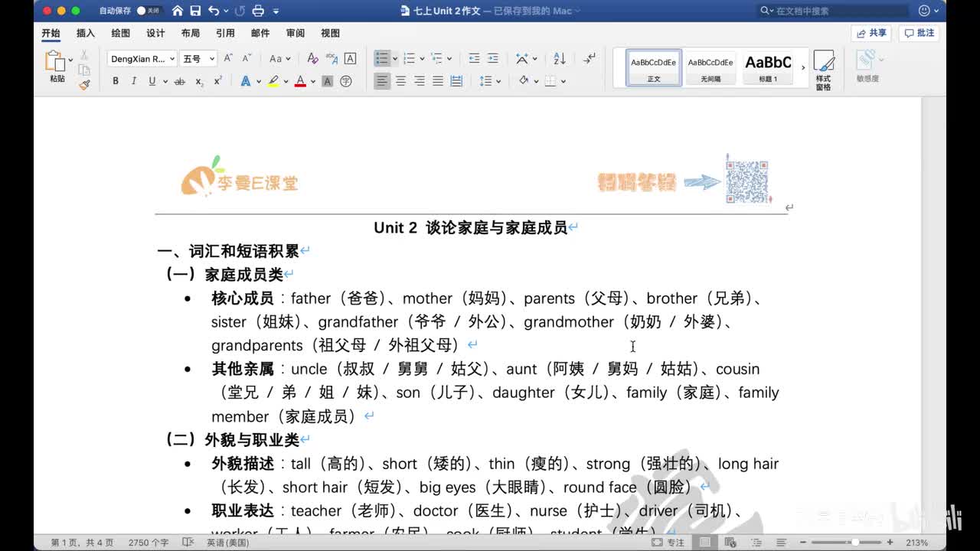980x551 pixels.
Task: Switch to Print Layout view in status bar
Action: (x=704, y=543)
